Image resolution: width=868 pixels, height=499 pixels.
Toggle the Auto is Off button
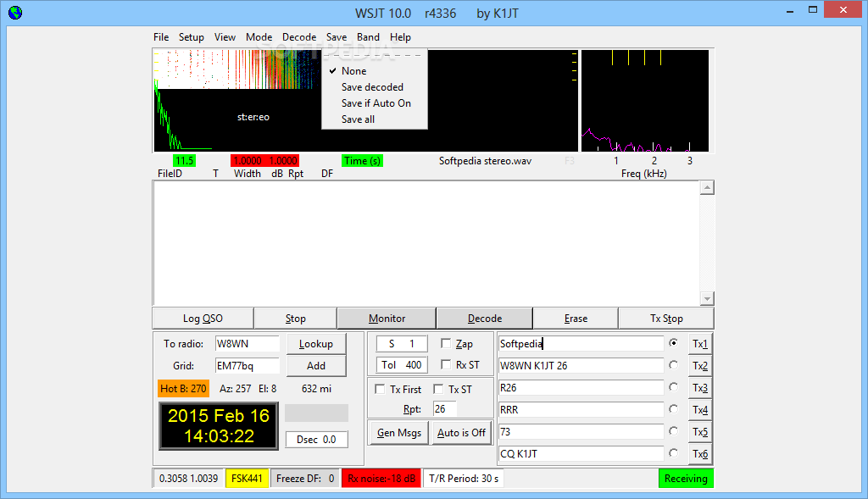tap(461, 433)
